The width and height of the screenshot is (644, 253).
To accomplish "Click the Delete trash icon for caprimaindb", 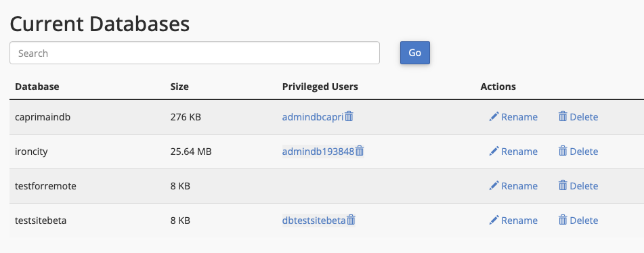I will (563, 117).
